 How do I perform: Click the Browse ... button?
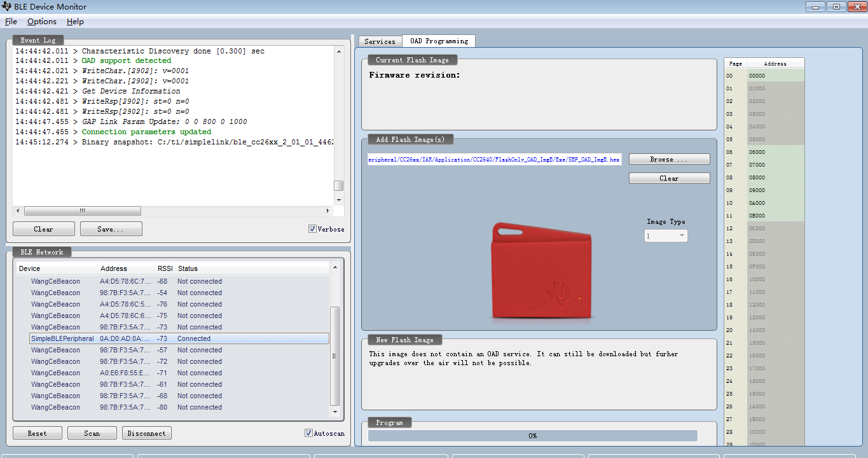(x=670, y=159)
